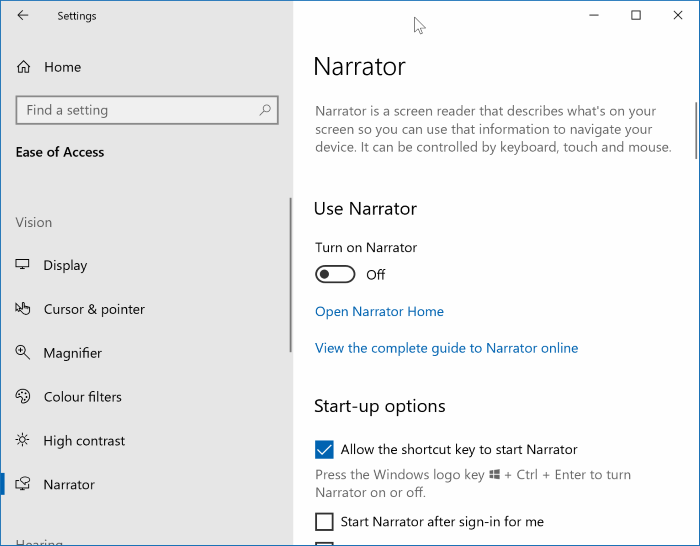Viewport: 700px width, 546px height.
Task: Click the Cursor & pointer hand icon
Action: click(22, 308)
